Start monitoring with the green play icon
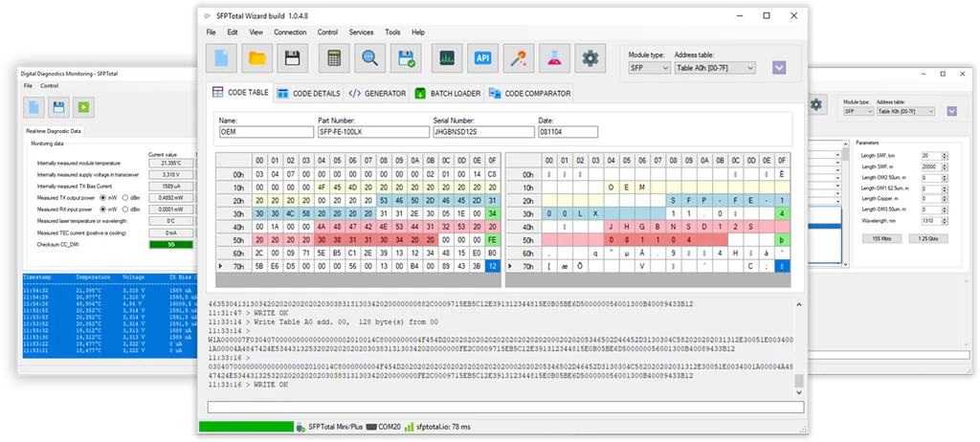980x442 pixels. point(83,107)
